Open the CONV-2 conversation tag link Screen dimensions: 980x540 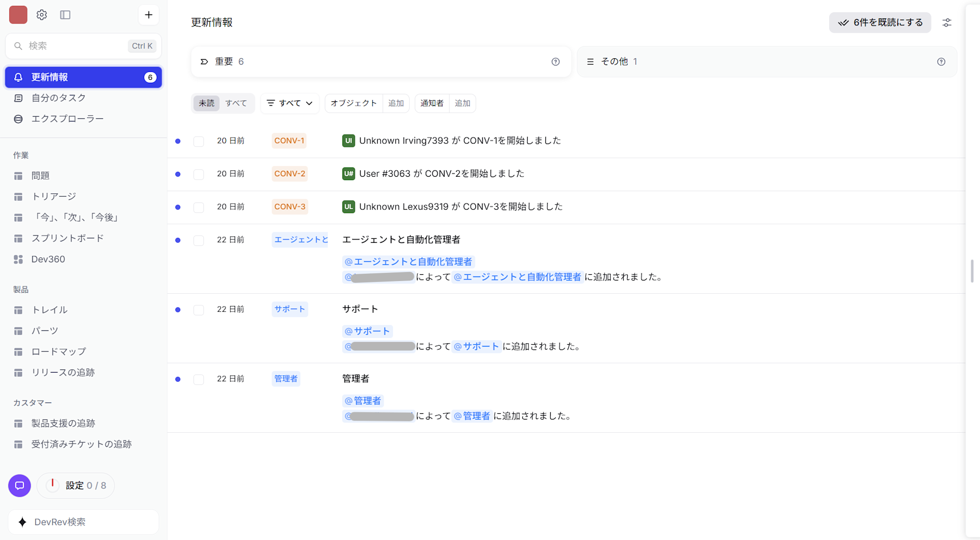(289, 173)
